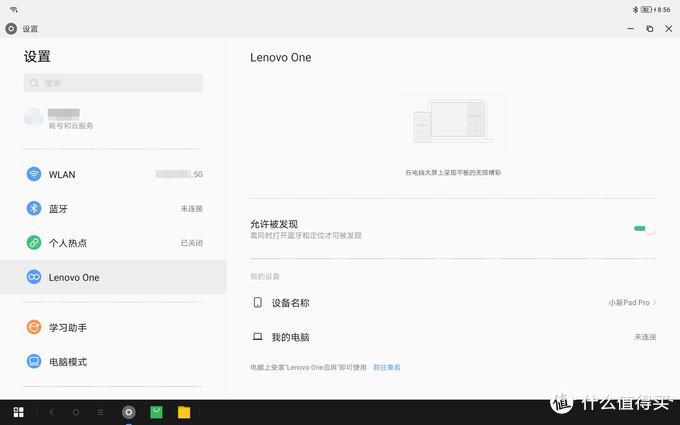
Task: Click the blue 电脑模式 monitor icon
Action: (34, 361)
